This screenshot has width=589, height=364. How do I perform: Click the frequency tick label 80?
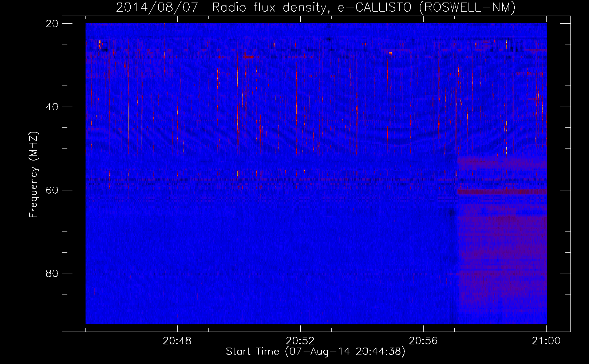(52, 273)
